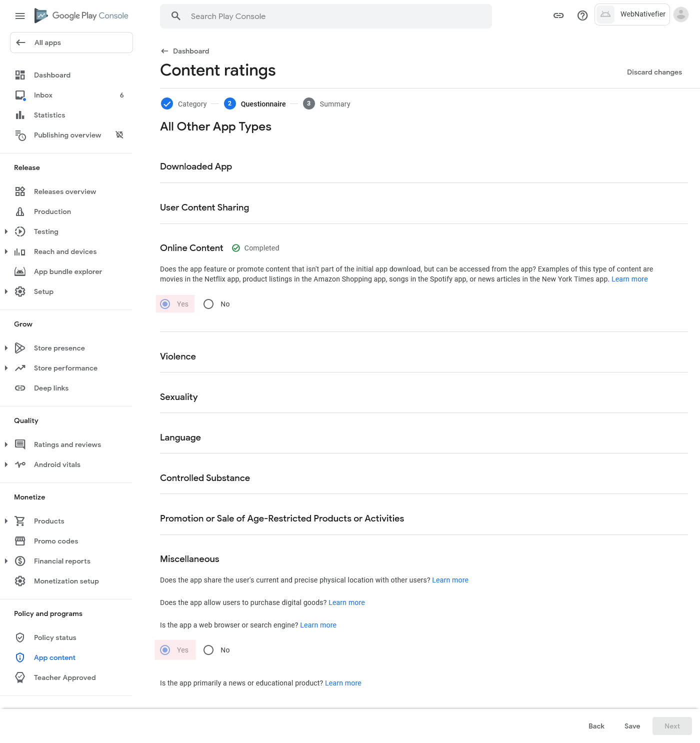Viewport: 700px width, 743px height.
Task: Click the Google Play Console logo
Action: click(81, 15)
